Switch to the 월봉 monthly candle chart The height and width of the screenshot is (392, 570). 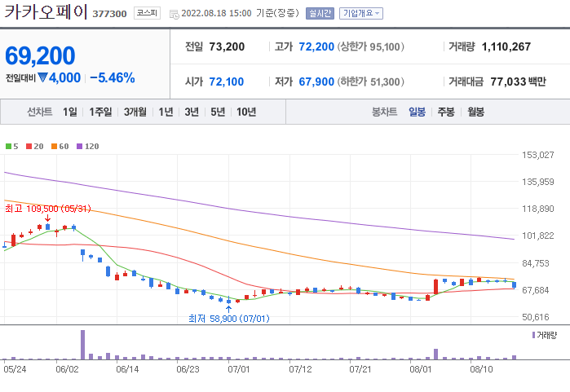click(x=476, y=112)
